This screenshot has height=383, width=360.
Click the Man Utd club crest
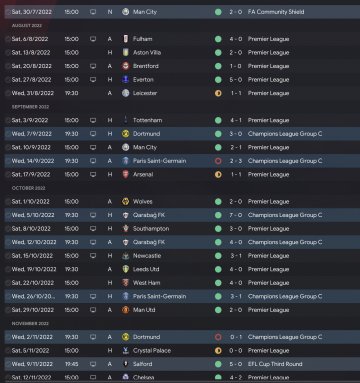[x=125, y=310]
